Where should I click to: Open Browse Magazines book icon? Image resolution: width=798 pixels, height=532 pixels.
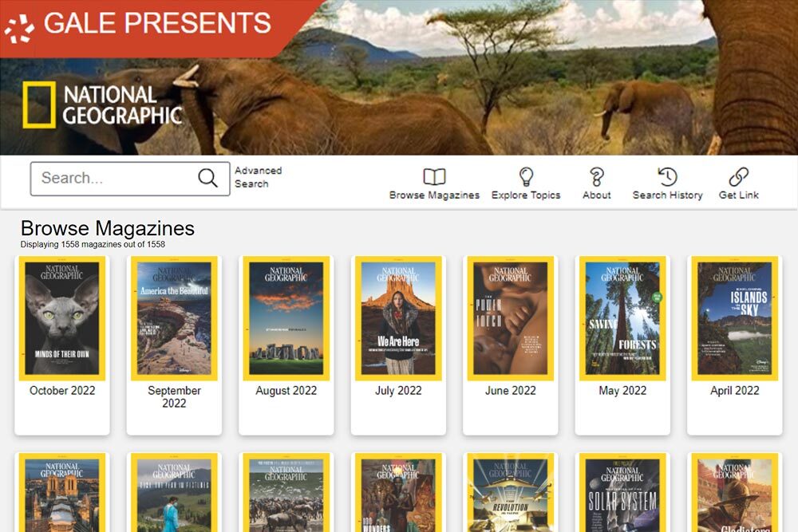pos(434,177)
